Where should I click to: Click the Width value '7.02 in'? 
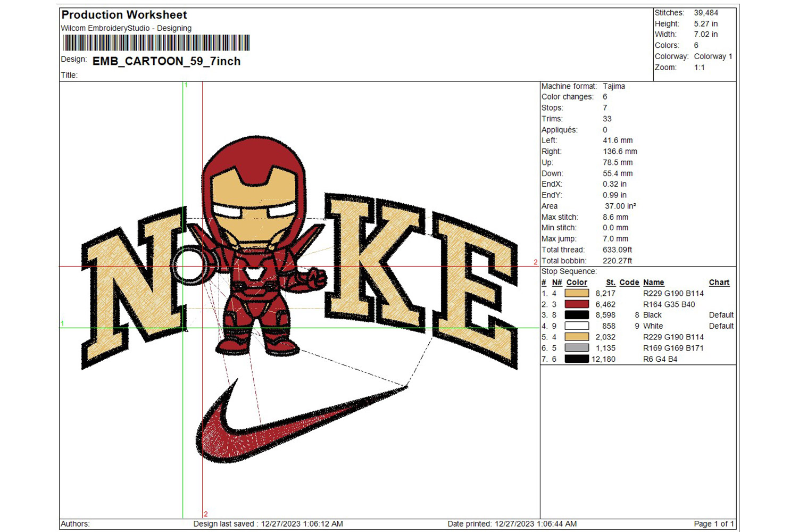(706, 35)
